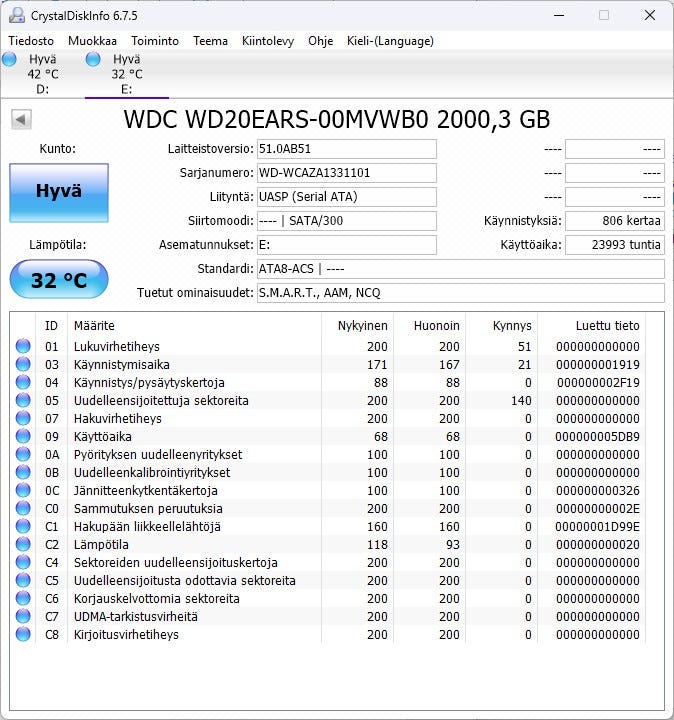Click status orb for 0B Uudelleenkalibrointiyritykset
This screenshot has width=674, height=720.
(23, 472)
